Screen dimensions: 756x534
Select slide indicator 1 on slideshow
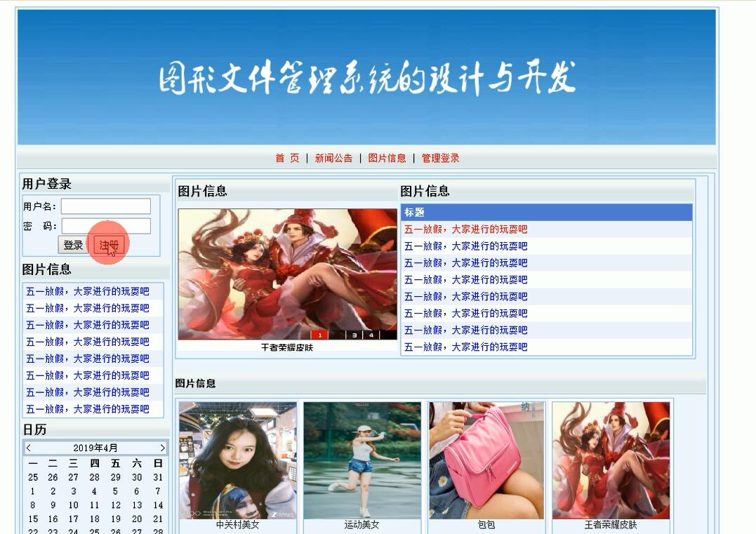click(319, 335)
